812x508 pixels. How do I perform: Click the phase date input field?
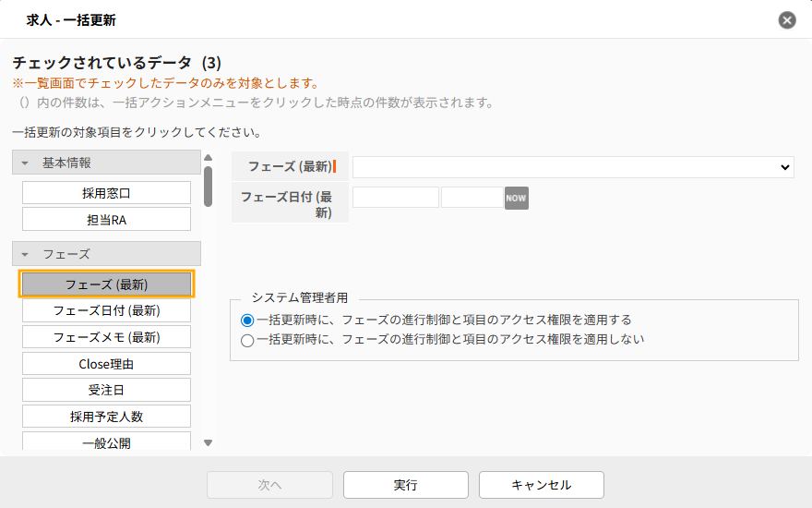click(396, 198)
